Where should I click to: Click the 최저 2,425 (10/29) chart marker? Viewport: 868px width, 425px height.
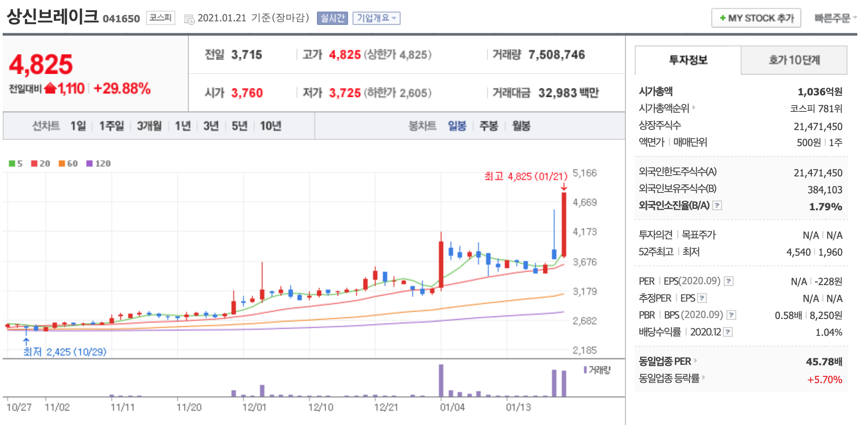[65, 352]
